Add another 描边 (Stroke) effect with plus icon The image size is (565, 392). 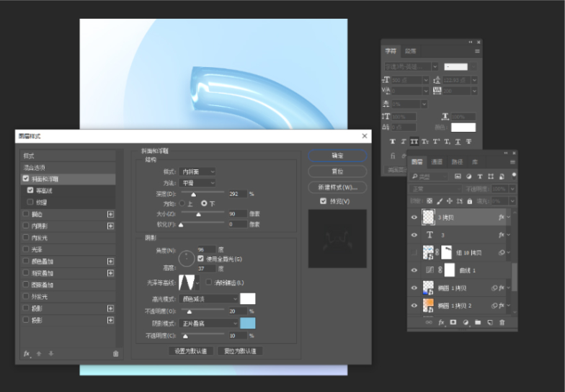(x=111, y=215)
